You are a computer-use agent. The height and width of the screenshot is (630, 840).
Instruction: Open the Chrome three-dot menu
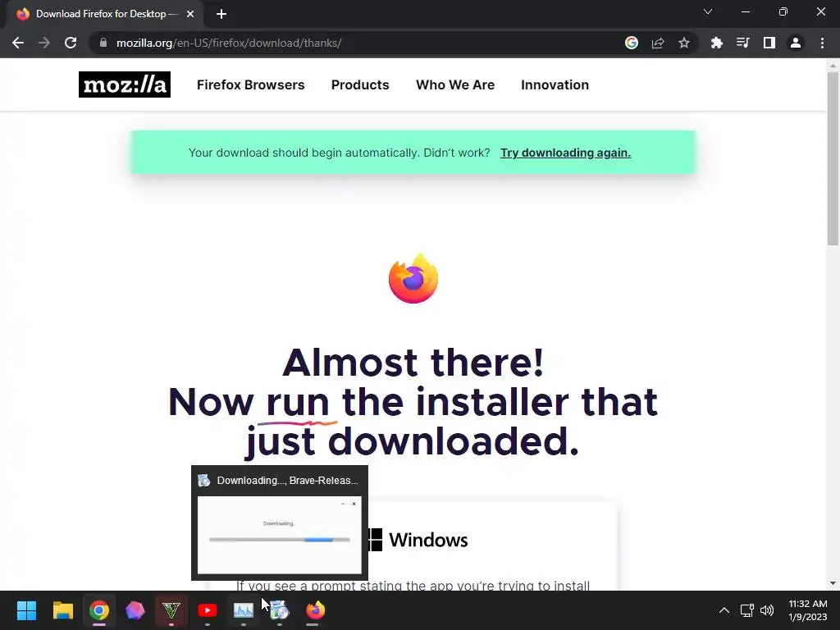822,43
